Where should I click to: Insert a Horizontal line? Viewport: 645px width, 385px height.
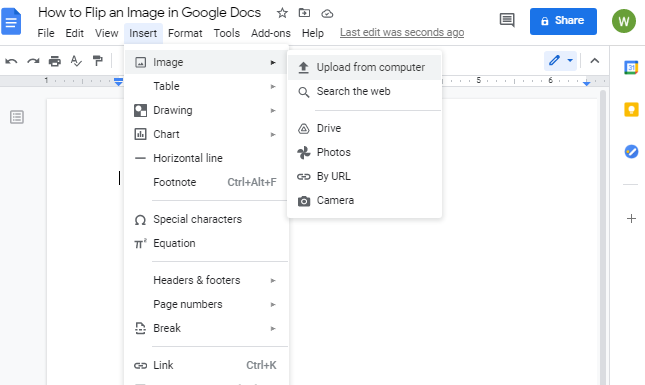pos(206,158)
